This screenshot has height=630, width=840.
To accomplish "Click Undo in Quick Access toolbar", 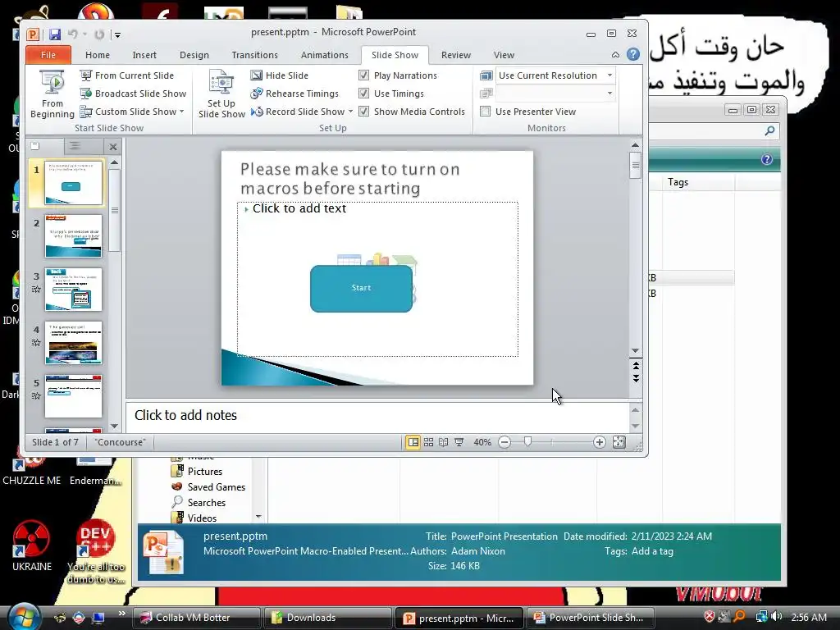I will pos(72,34).
